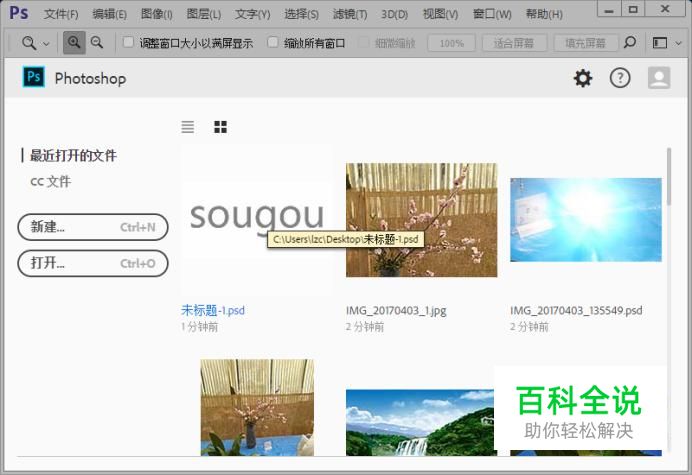Select the zoom out magnifier mode

[97, 43]
